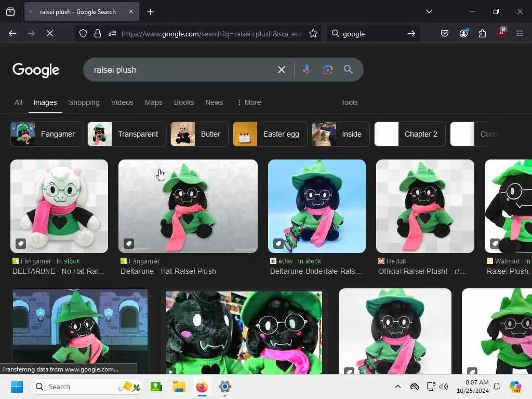The width and height of the screenshot is (532, 399).
Task: Stop loading the page
Action: pyautogui.click(x=50, y=33)
